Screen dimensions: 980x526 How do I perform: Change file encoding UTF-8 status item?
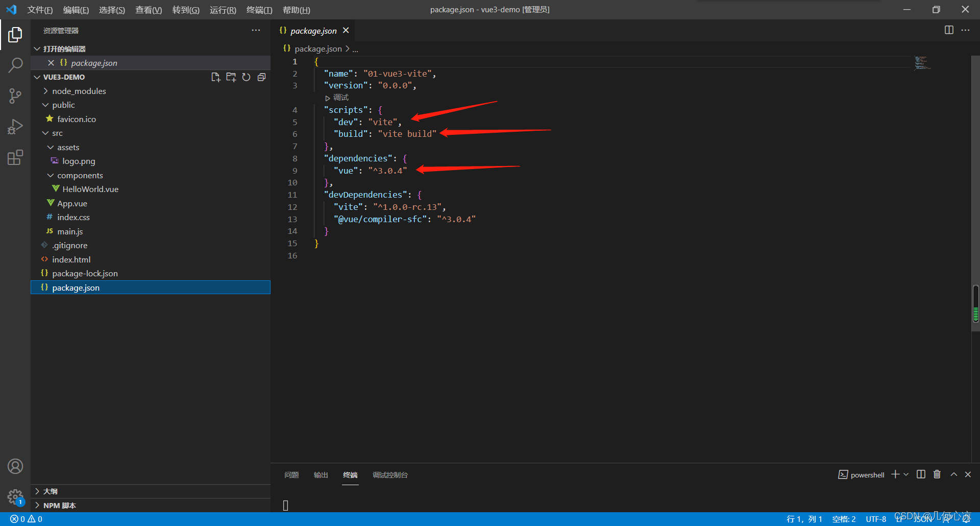[876, 519]
